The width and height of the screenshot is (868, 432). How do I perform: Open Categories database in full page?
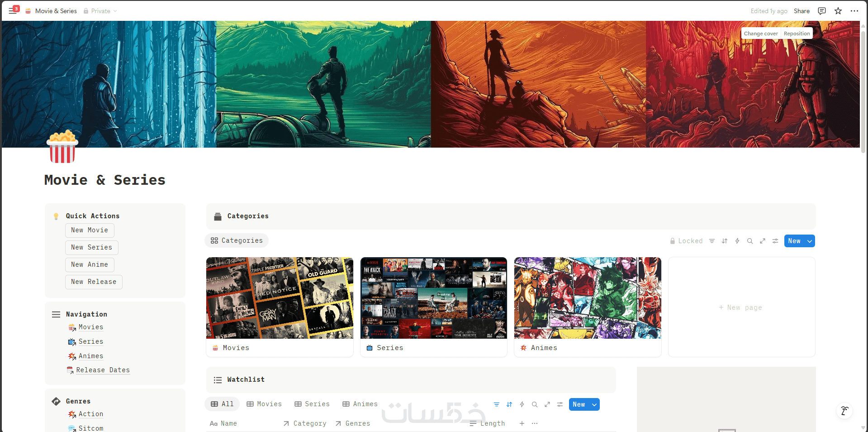point(763,241)
